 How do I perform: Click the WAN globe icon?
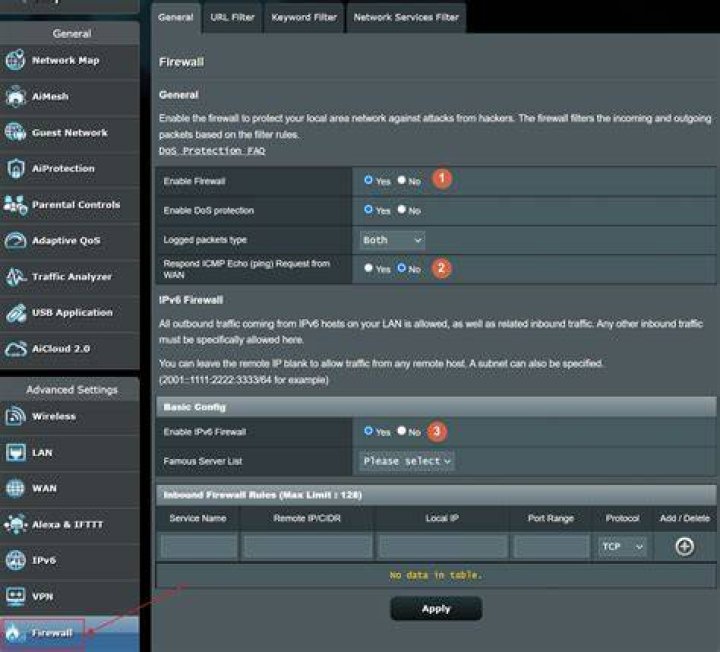[15, 488]
